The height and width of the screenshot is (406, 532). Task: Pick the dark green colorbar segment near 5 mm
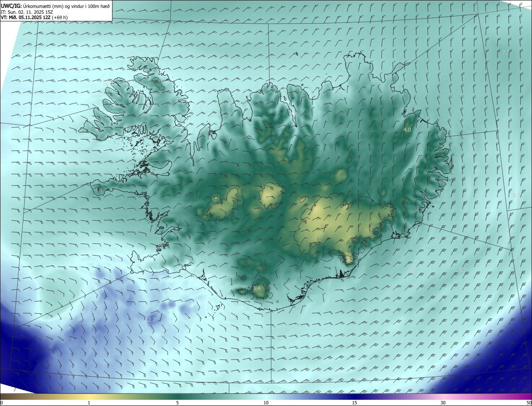click(177, 396)
